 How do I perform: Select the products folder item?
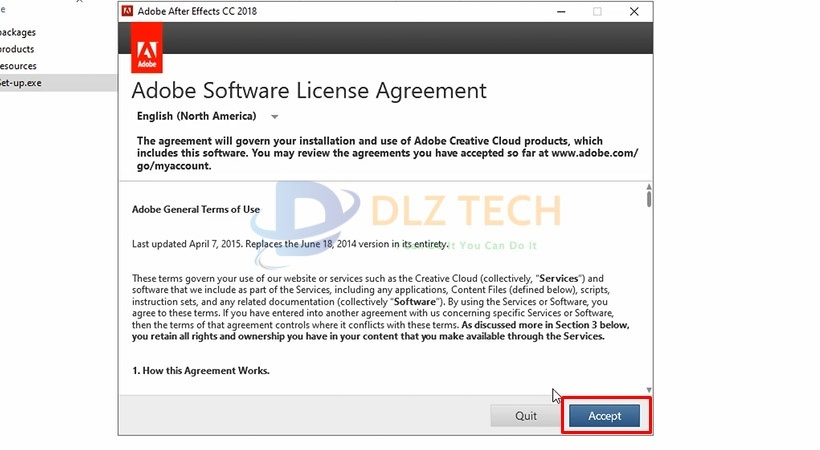coord(17,49)
